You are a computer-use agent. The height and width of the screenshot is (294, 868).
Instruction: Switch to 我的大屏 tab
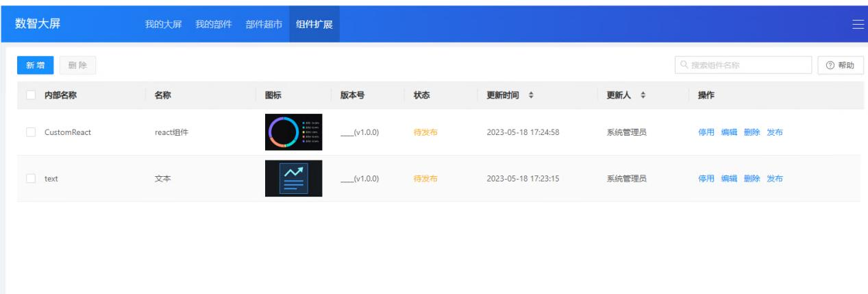point(162,25)
